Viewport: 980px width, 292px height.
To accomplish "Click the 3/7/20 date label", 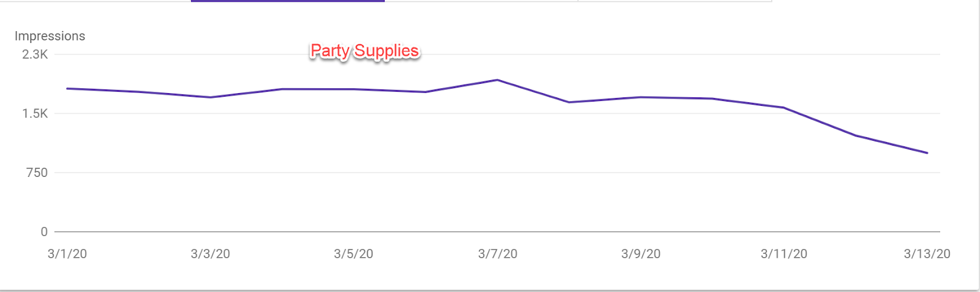I will coord(498,253).
